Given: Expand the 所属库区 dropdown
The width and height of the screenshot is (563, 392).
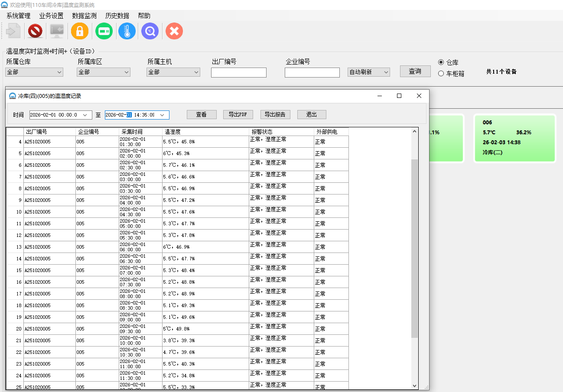Looking at the screenshot, I should [x=126, y=72].
